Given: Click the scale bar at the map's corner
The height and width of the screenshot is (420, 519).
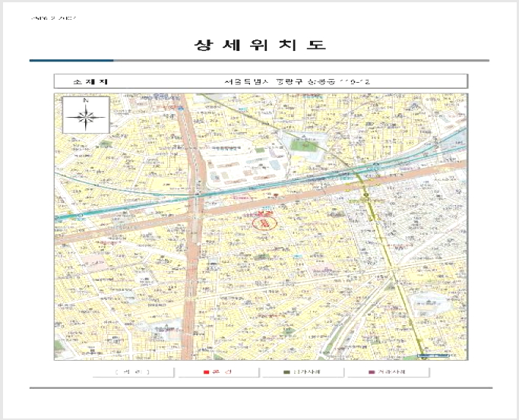Looking at the screenshot, I should click(x=433, y=355).
